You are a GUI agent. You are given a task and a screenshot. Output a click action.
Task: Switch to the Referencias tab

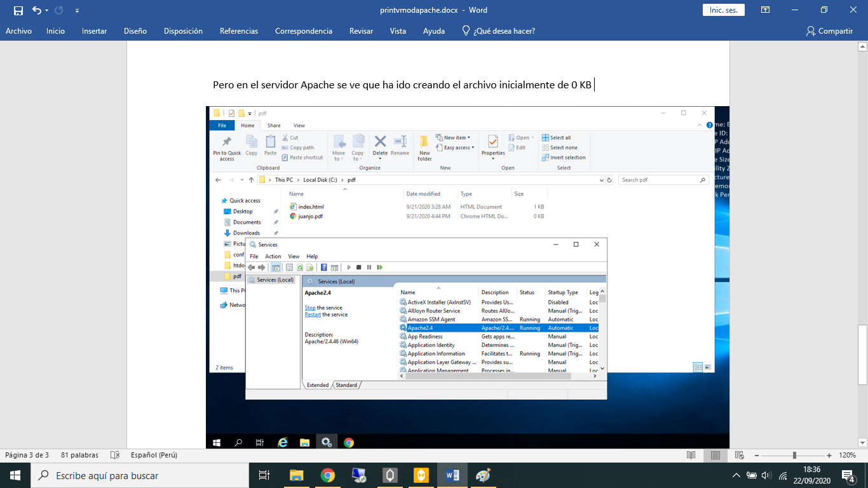(x=239, y=30)
